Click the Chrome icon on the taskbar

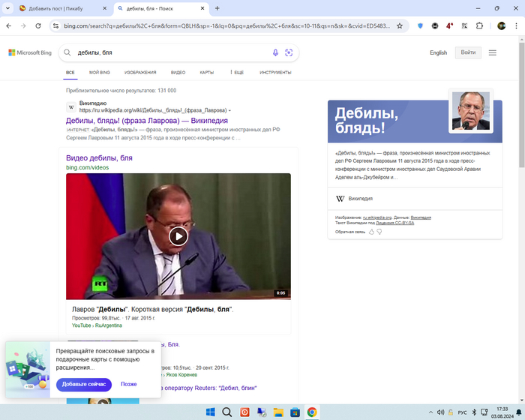tap(312, 412)
